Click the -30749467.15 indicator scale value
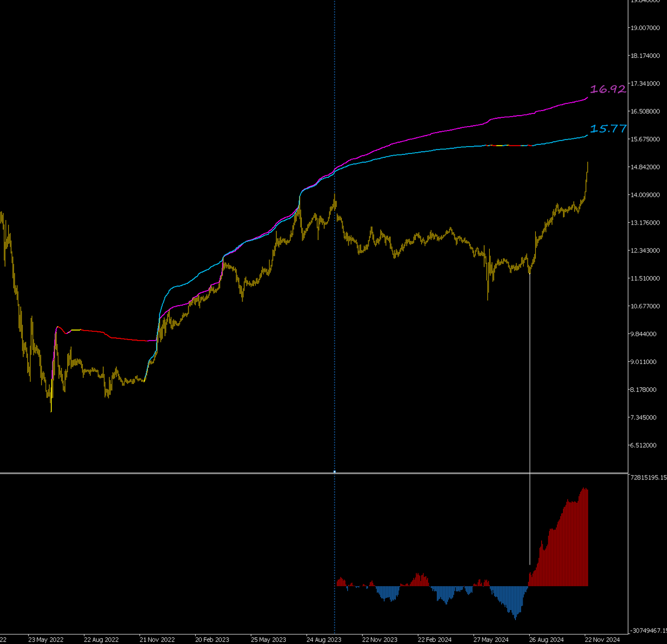Screen dimensions: 667x644 [x=648, y=631]
